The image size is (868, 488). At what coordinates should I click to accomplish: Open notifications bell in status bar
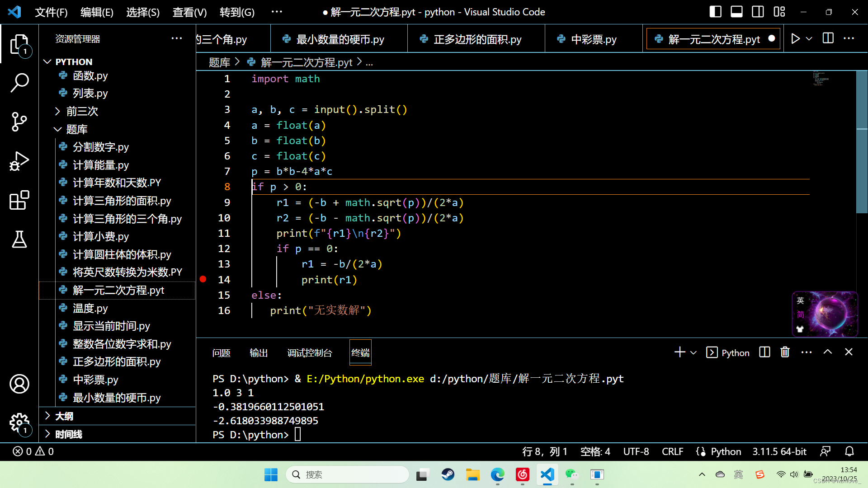tap(849, 451)
